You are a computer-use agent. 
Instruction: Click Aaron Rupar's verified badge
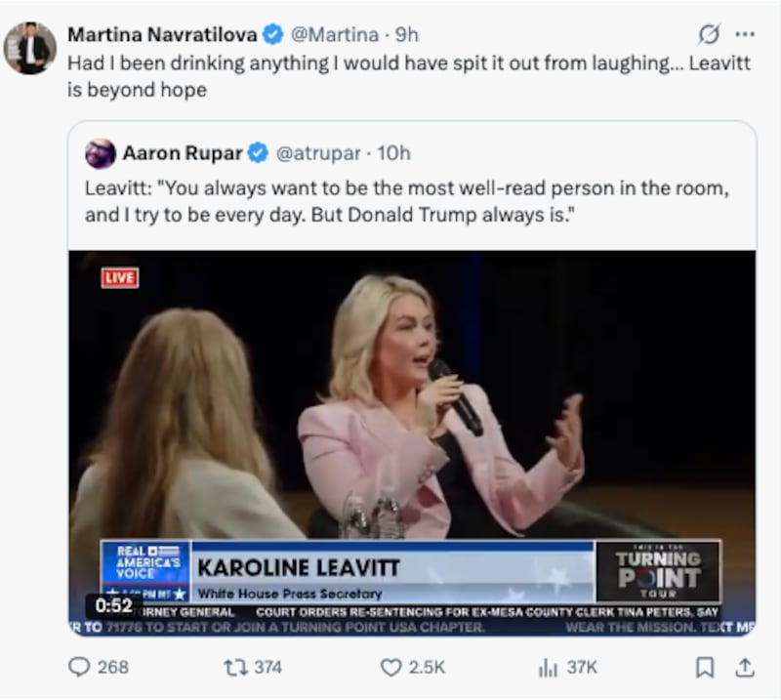[x=256, y=151]
